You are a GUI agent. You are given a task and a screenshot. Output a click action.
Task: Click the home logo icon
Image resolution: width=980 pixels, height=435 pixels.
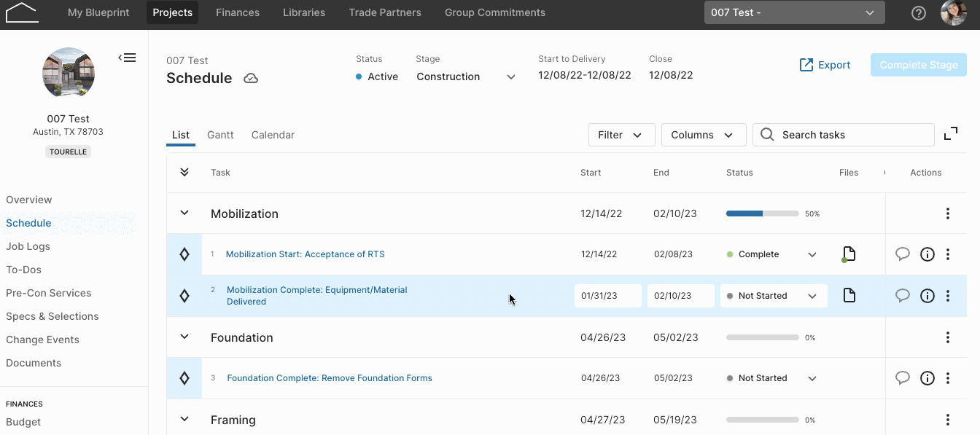pyautogui.click(x=21, y=12)
